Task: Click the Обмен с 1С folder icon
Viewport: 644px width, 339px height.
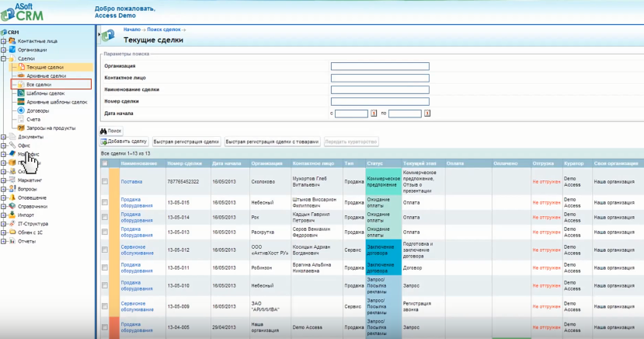Action: point(12,232)
